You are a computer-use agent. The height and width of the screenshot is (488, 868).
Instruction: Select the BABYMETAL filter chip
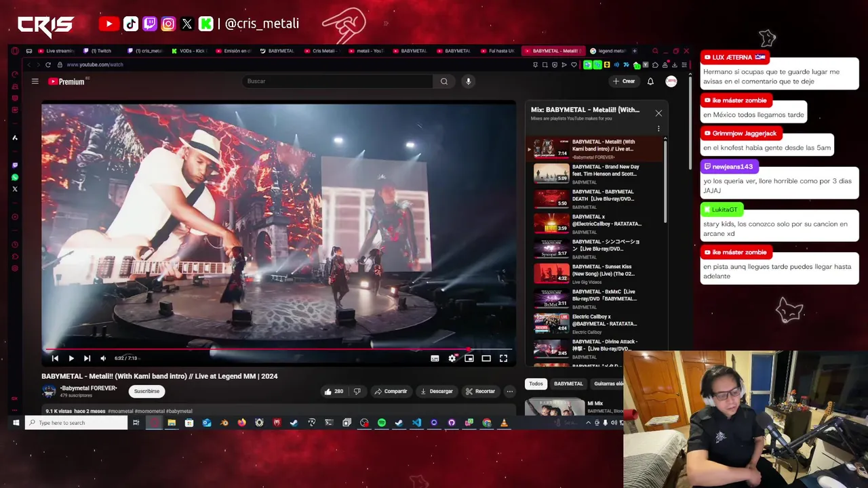[x=568, y=384]
